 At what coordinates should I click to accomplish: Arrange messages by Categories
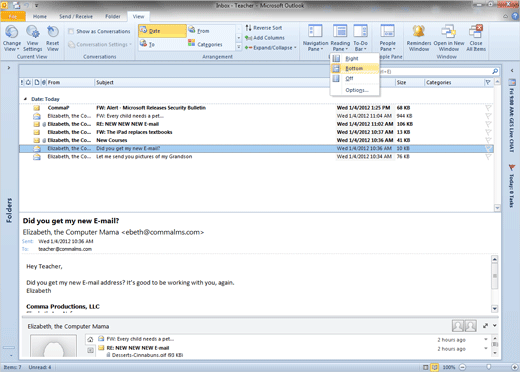tap(209, 44)
